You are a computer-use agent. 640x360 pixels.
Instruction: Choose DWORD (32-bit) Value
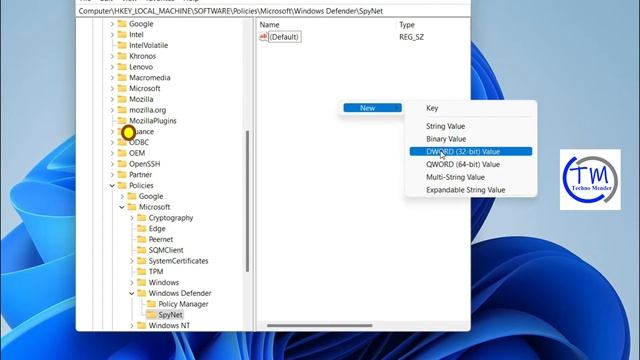[x=471, y=151]
